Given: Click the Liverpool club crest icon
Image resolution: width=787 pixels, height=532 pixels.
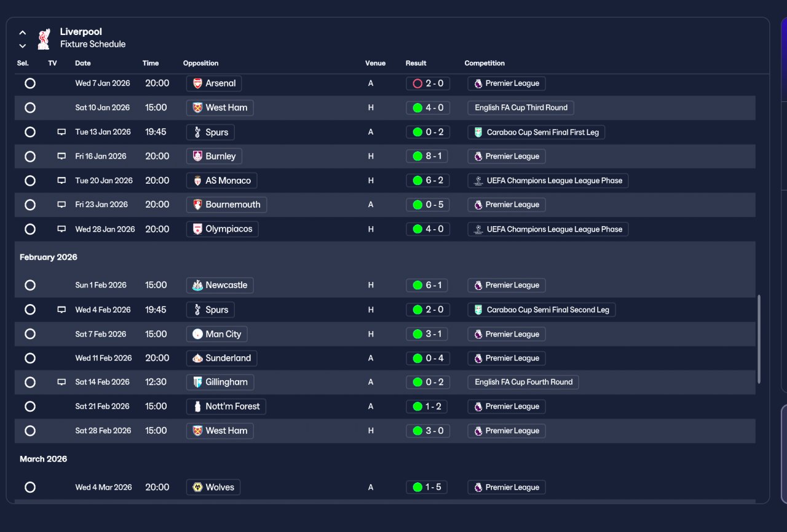Looking at the screenshot, I should tap(44, 39).
